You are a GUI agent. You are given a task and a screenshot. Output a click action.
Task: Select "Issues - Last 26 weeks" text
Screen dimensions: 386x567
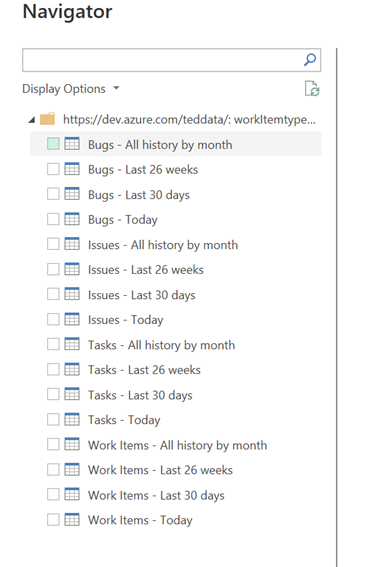[x=146, y=270]
